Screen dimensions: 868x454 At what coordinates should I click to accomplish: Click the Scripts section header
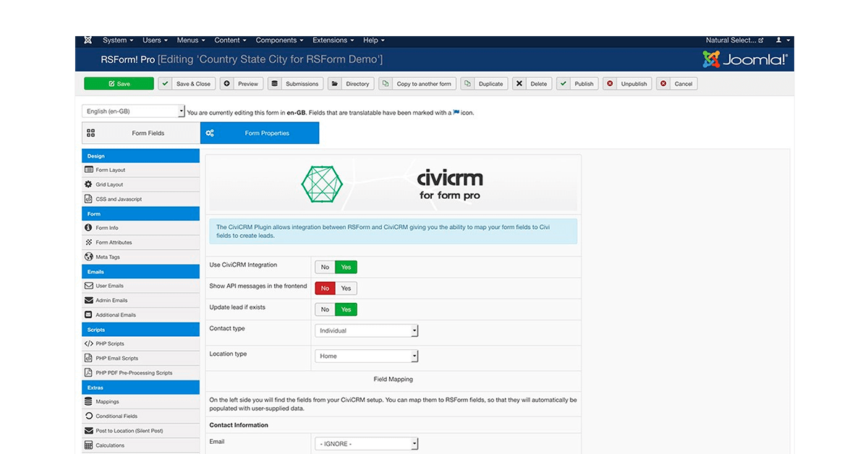140,329
